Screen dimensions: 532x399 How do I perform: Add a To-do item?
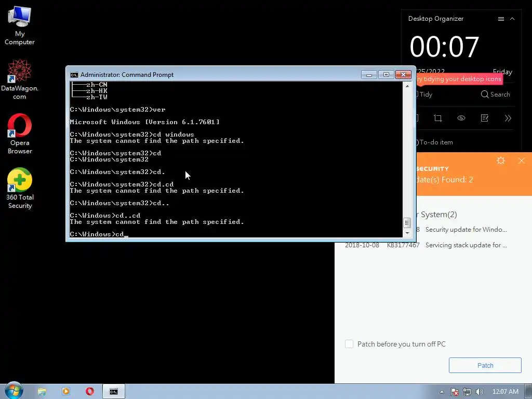point(435,142)
